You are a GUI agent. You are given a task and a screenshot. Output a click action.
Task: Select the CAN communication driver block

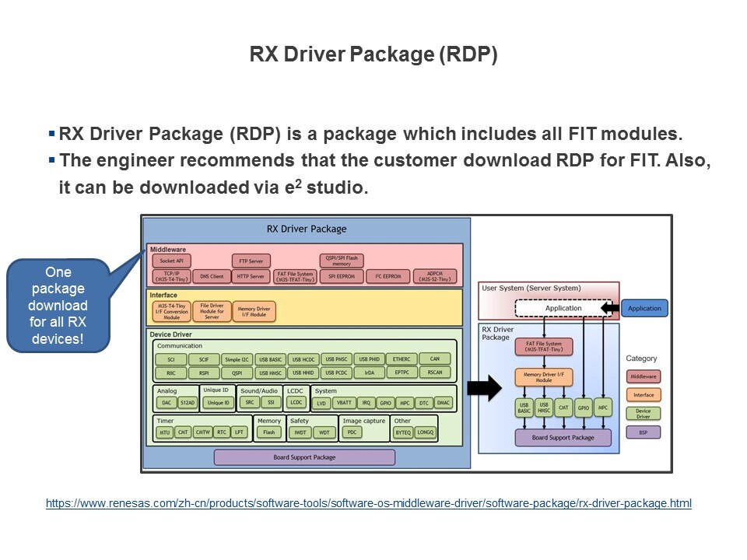tap(434, 359)
